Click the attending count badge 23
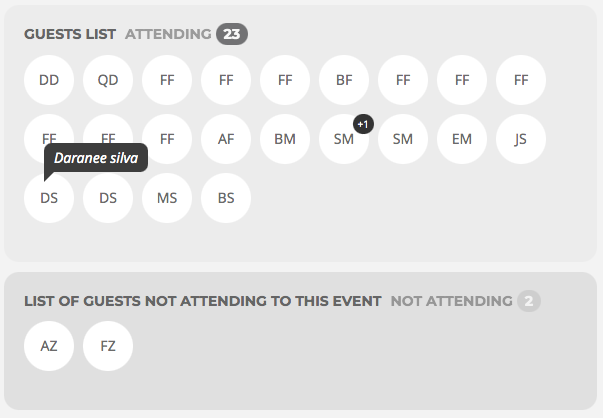Image resolution: width=603 pixels, height=418 pixels. [x=232, y=34]
